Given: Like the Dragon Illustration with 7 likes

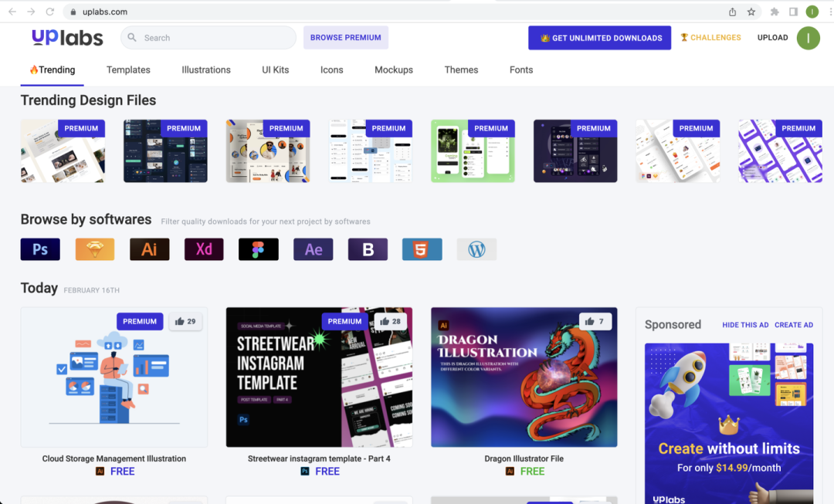Looking at the screenshot, I should click(x=595, y=321).
